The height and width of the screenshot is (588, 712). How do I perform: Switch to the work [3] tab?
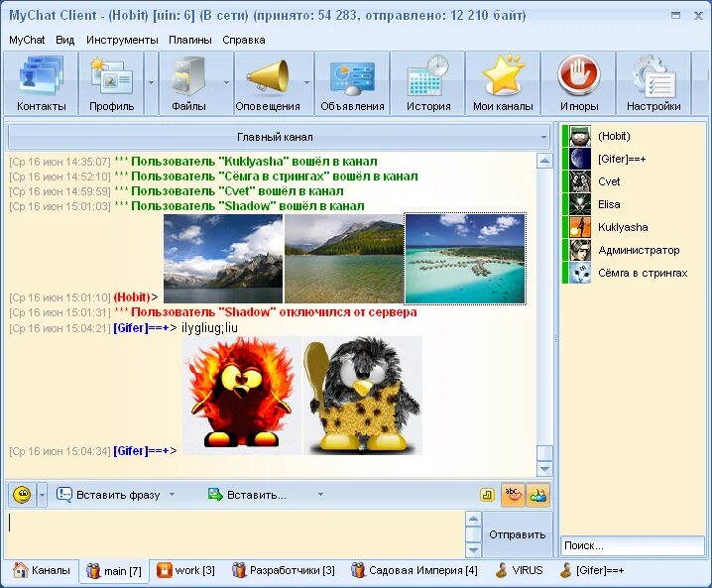[185, 570]
